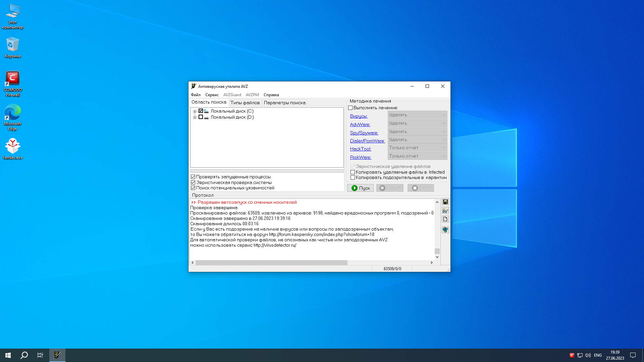Expand the Локальный диск (D:) tree node
This screenshot has width=644, height=362.
point(195,117)
